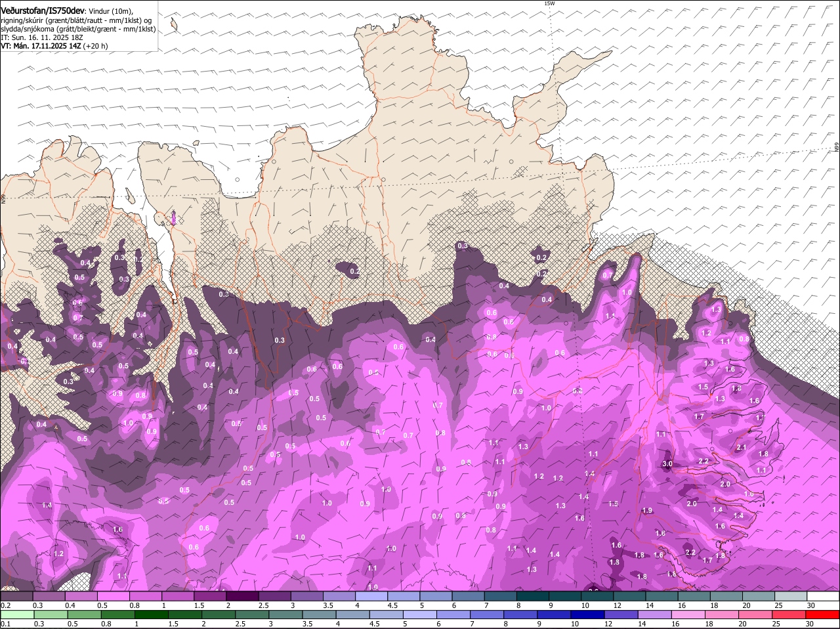Screen dimensions: 840x629
Task: Click the small magenta marker by the western fjord
Action: tap(173, 219)
